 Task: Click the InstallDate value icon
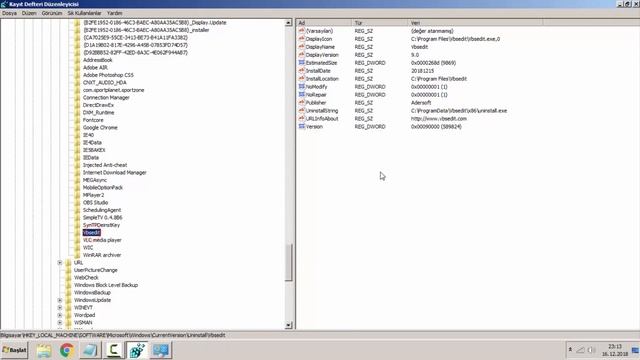point(302,71)
